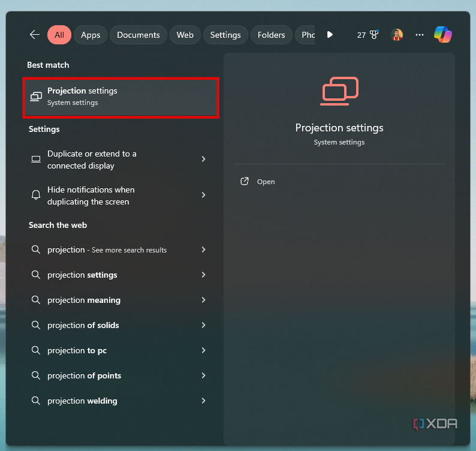The width and height of the screenshot is (476, 451).
Task: Expand 'See more search results' chevron
Action: 203,249
